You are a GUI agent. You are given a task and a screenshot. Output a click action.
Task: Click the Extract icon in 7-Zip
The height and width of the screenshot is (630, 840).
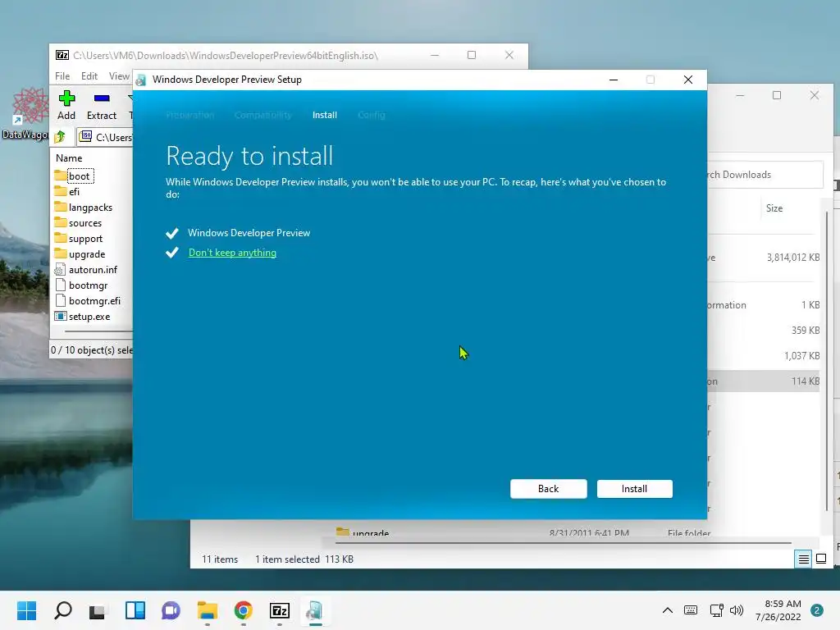(101, 106)
